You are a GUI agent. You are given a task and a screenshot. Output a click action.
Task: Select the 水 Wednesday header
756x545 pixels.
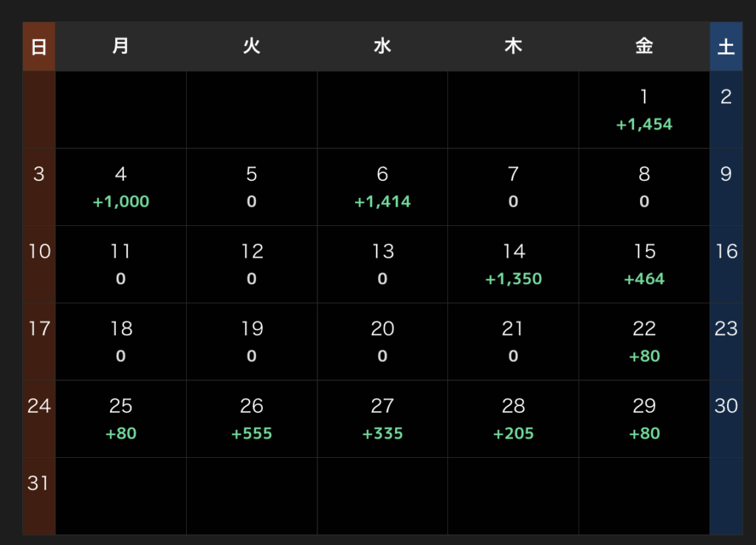click(x=382, y=47)
